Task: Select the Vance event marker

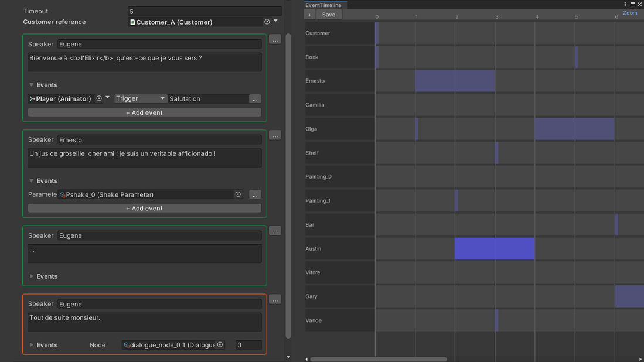Action: (x=496, y=320)
